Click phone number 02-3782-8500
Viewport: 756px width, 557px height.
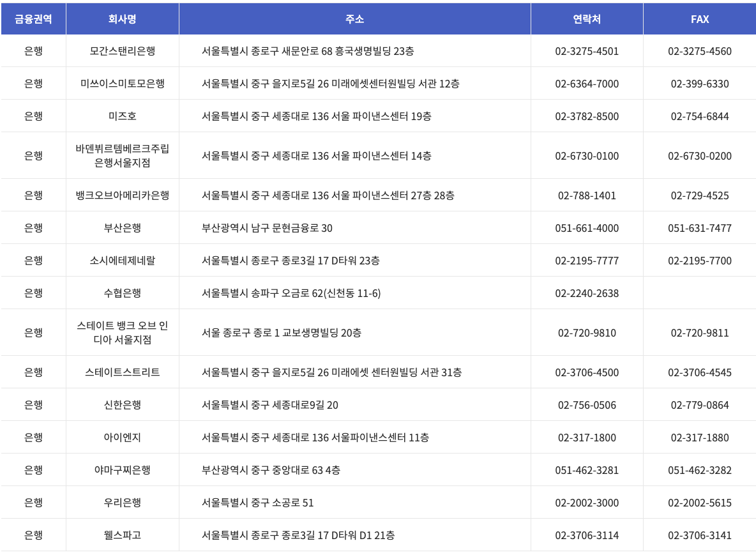587,116
